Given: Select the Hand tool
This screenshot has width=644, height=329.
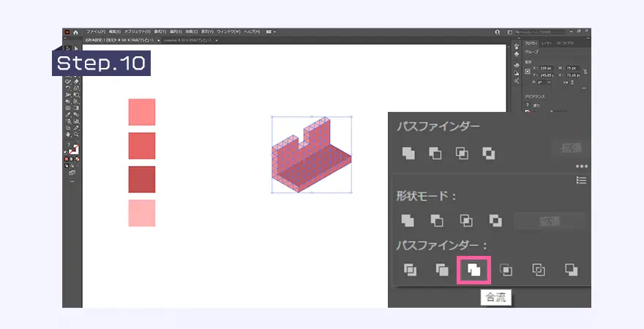Looking at the screenshot, I should click(x=68, y=134).
